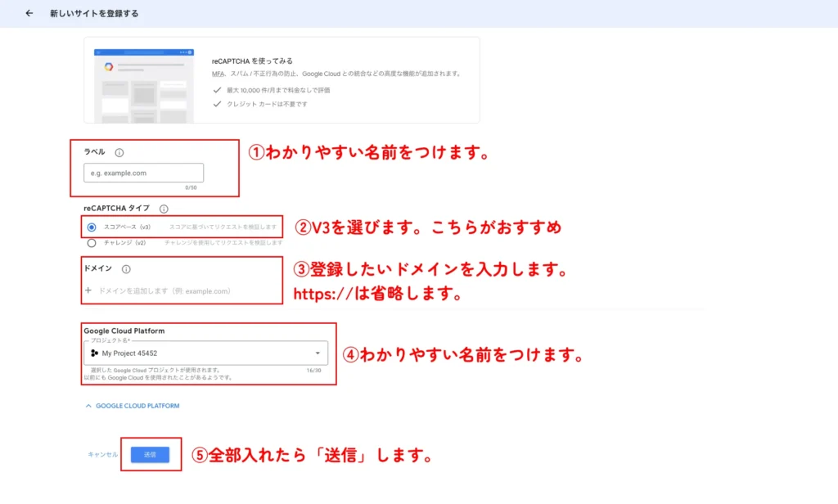Click the chevron icon beside GOOGLE CLOUD PLATFORM
This screenshot has width=838, height=504.
point(88,406)
